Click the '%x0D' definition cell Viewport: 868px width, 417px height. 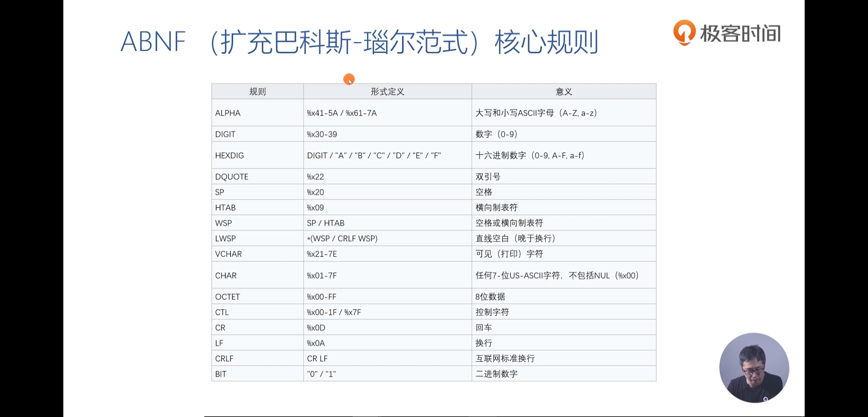[x=388, y=327]
